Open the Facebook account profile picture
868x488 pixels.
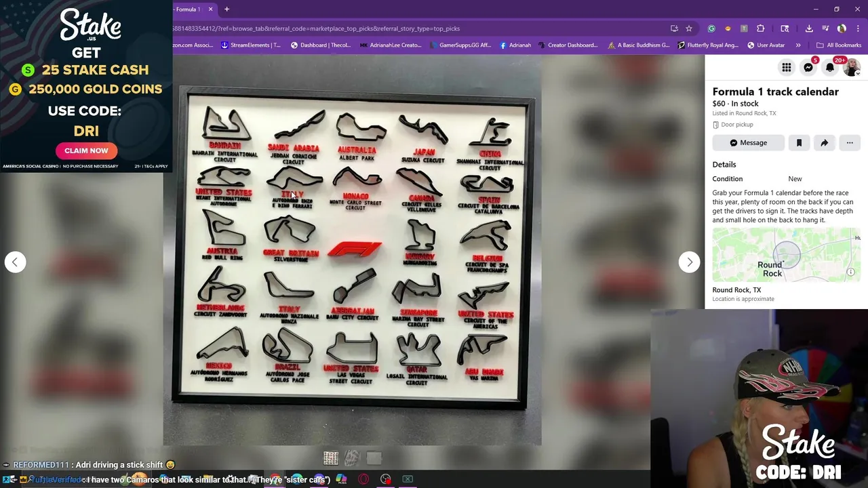(852, 67)
